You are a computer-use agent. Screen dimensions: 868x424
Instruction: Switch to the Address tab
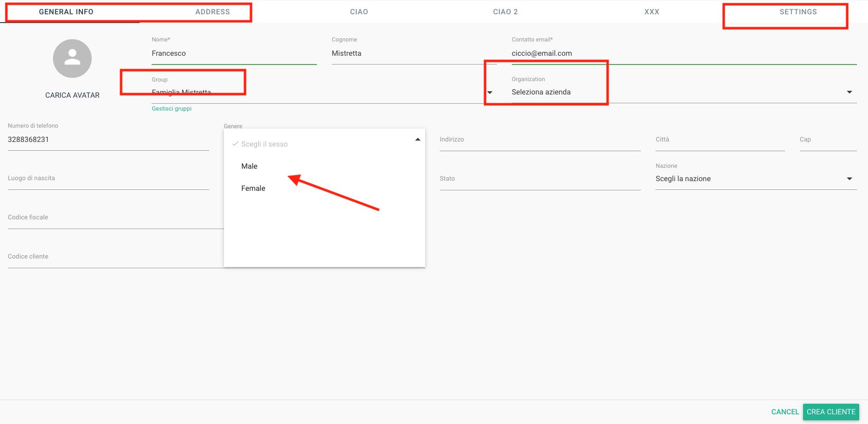[x=212, y=12]
